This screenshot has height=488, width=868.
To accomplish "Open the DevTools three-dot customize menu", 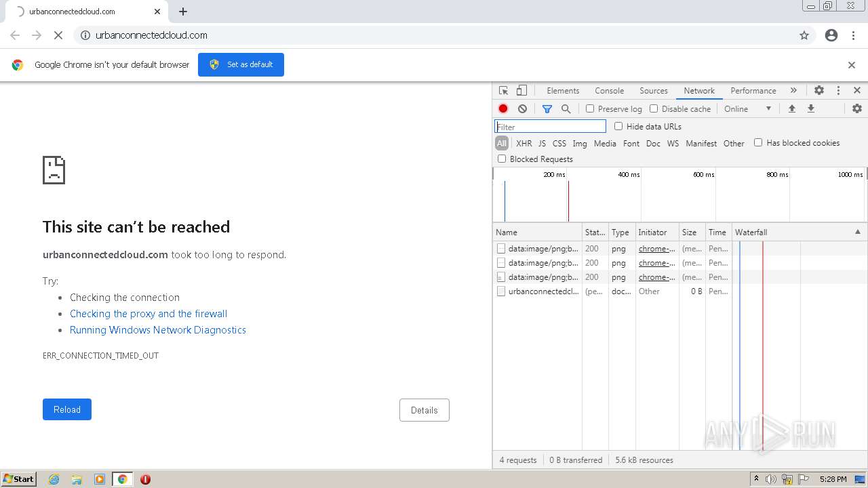I will coord(838,90).
